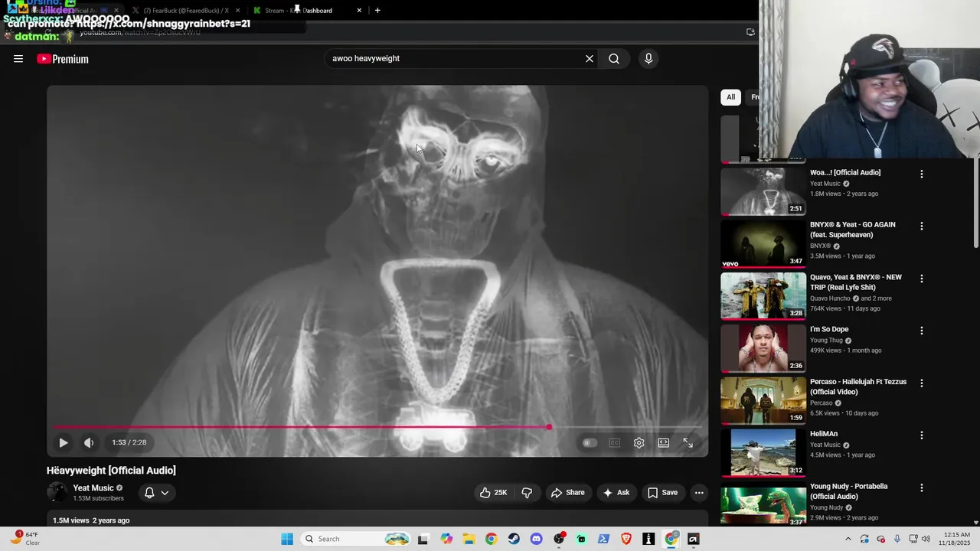Viewport: 980px width, 551px height.
Task: Select the All filter chip
Action: pyautogui.click(x=730, y=97)
